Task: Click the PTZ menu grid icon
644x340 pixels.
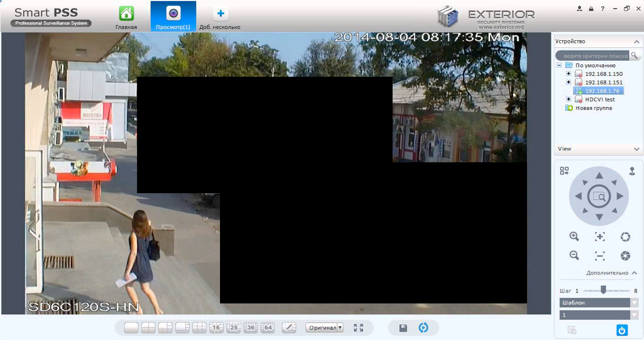Action: point(565,171)
